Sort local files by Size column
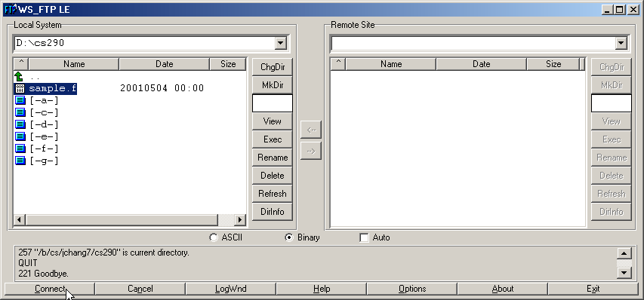644x300 pixels. [x=228, y=64]
